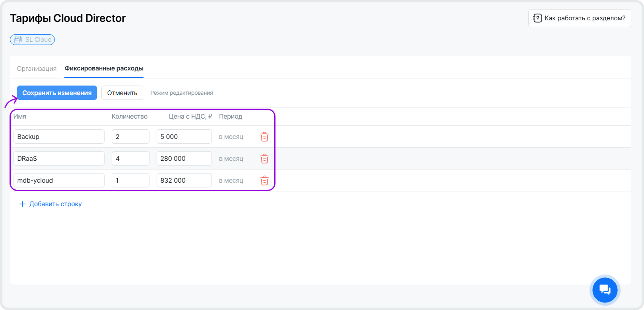644x310 pixels.
Task: Click the help icon in section guide button
Action: [537, 18]
